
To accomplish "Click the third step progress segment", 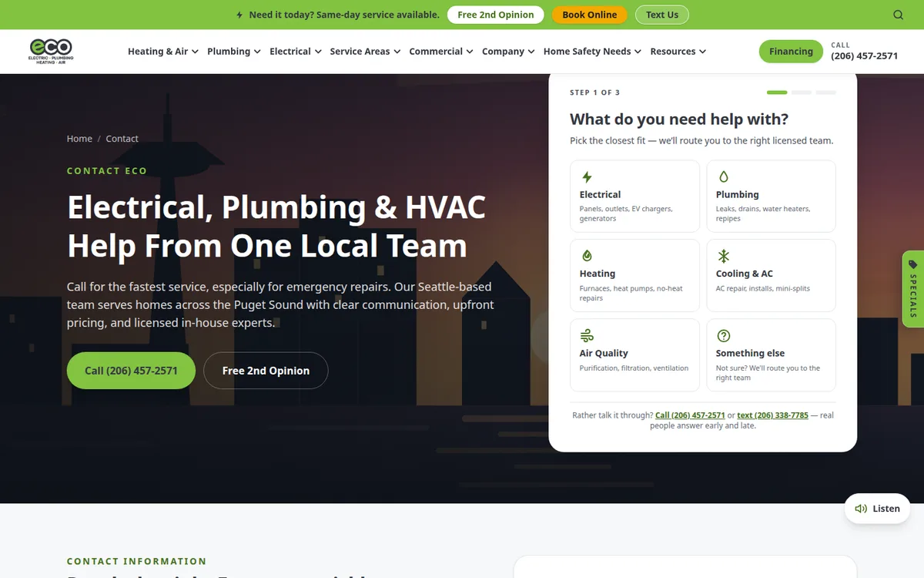I will (x=826, y=92).
